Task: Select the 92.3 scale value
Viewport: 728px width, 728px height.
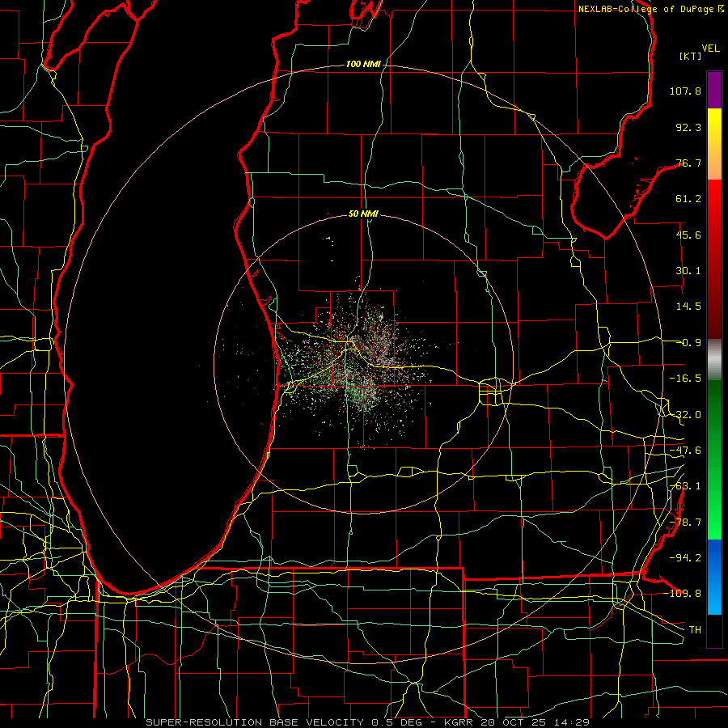Action: coord(688,127)
